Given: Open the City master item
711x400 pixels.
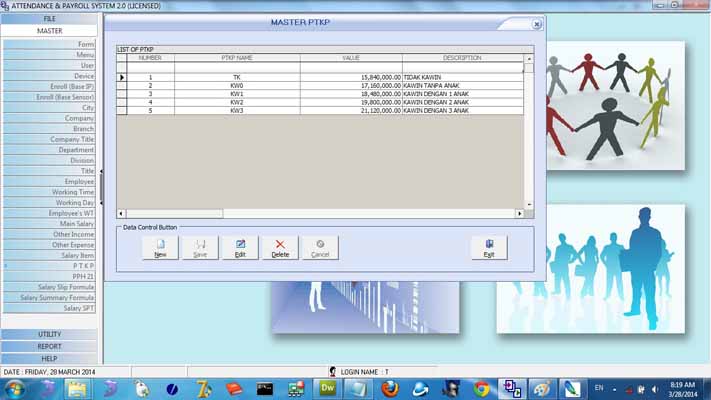Looking at the screenshot, I should point(49,107).
